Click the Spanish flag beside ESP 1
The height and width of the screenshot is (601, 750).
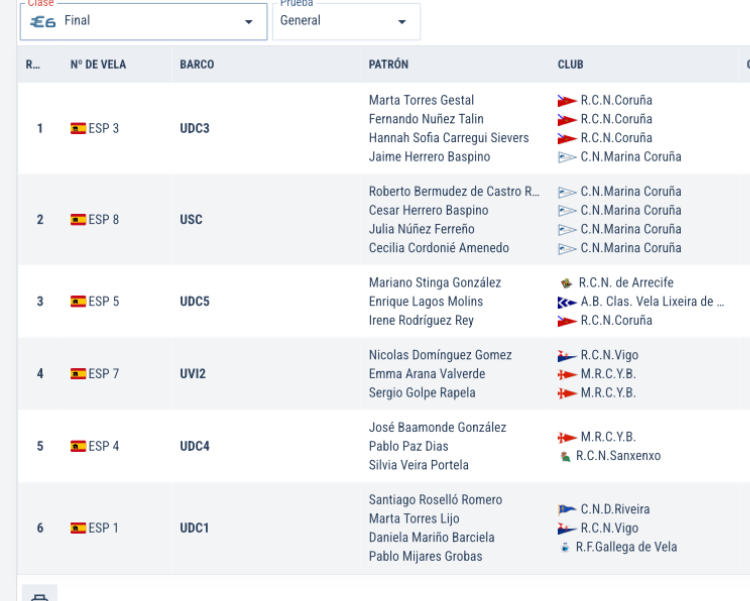tap(78, 528)
